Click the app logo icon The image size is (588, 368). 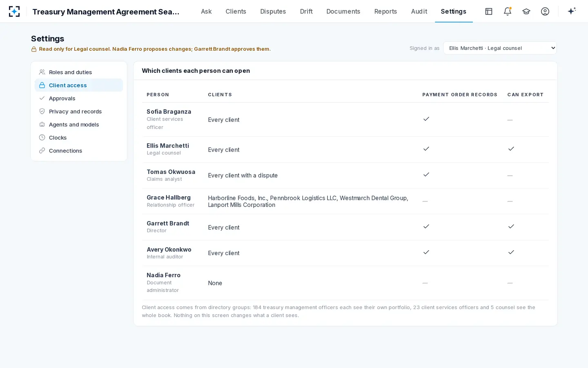14,11
